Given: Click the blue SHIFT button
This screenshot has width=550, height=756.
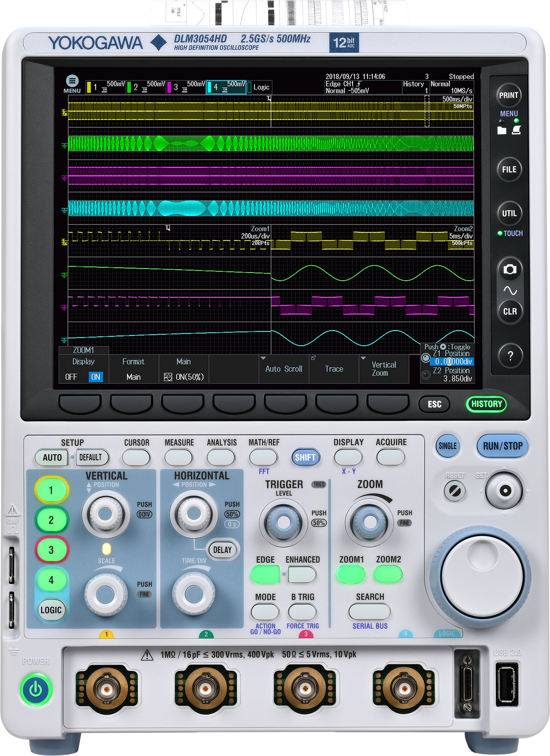Looking at the screenshot, I should coord(305,457).
